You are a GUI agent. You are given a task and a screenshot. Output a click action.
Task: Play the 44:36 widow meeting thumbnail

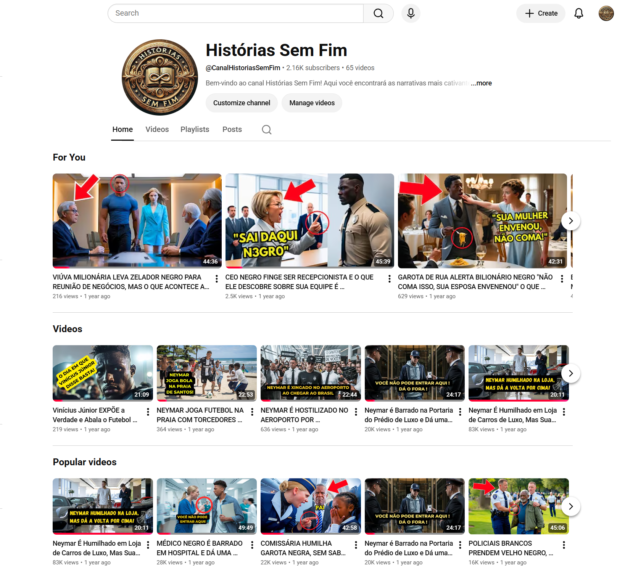137,220
